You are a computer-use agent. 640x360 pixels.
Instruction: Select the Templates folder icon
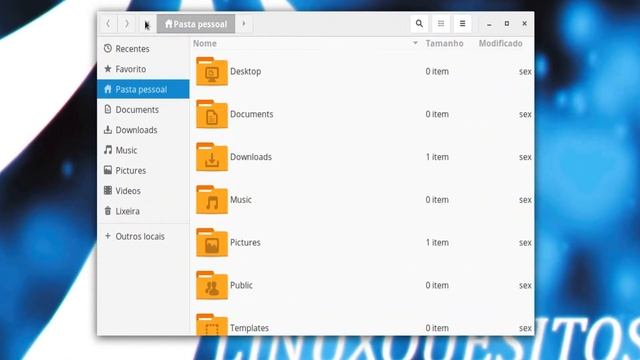click(x=212, y=325)
